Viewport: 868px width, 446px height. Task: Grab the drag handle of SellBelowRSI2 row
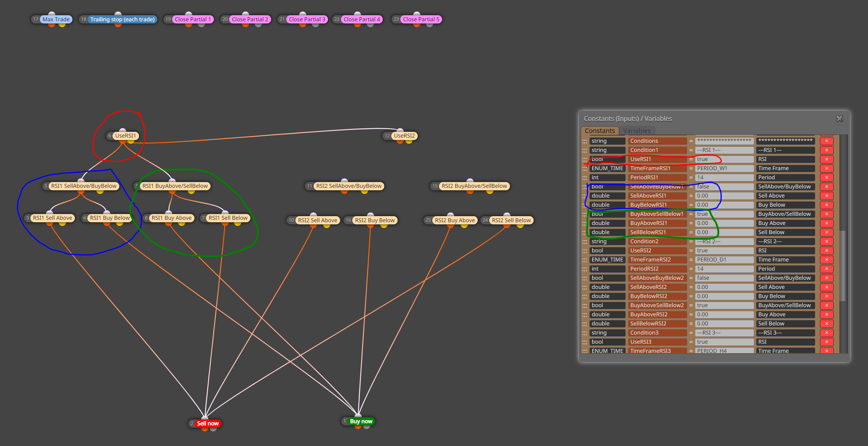[x=584, y=324]
